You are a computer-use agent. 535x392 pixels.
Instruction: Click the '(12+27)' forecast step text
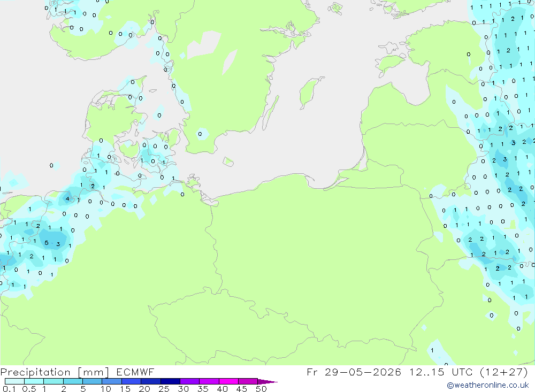[503, 372]
